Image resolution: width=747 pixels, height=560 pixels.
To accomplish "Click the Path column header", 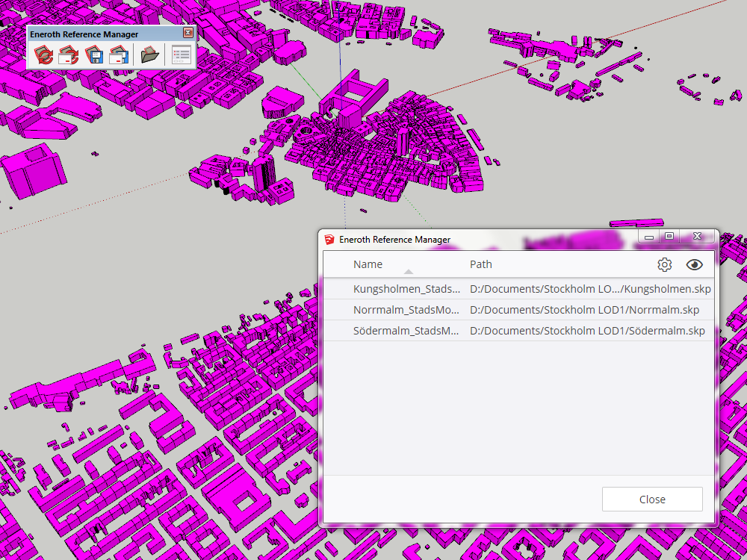I will (481, 264).
